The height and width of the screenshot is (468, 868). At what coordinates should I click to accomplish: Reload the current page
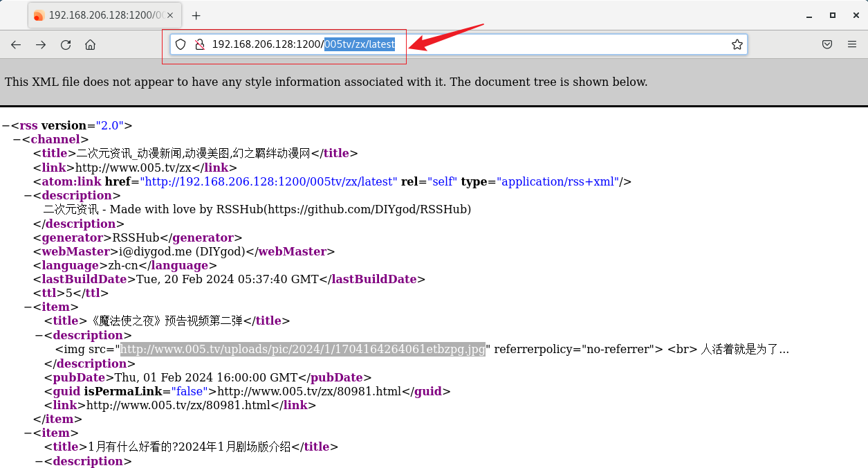(66, 44)
